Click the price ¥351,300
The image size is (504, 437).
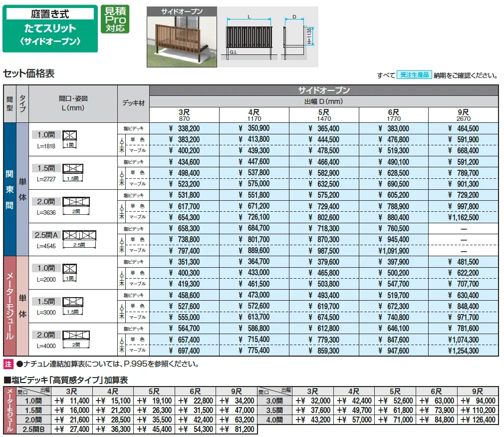tap(184, 262)
